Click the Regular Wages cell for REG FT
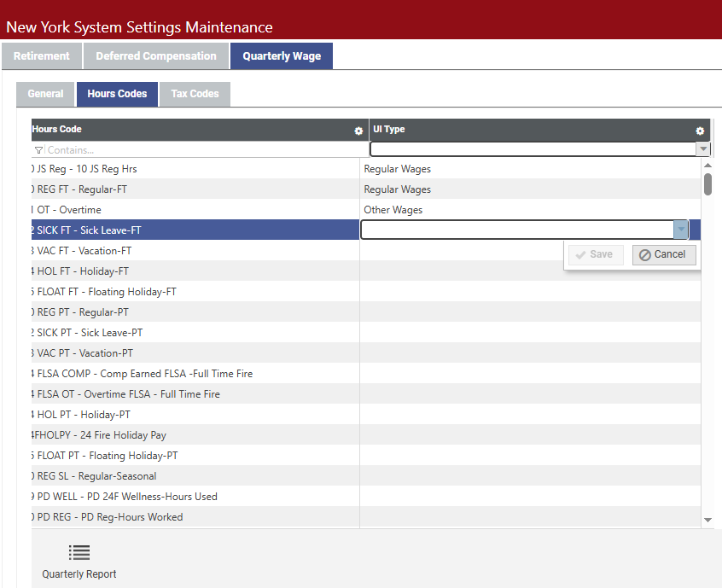The width and height of the screenshot is (722, 588). tap(398, 189)
